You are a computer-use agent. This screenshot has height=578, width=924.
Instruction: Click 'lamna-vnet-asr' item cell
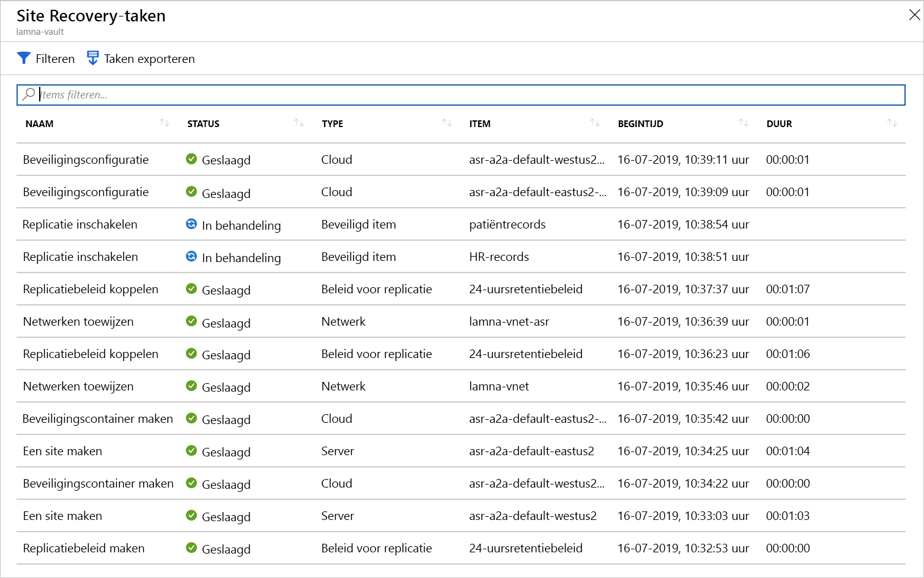[x=509, y=321]
